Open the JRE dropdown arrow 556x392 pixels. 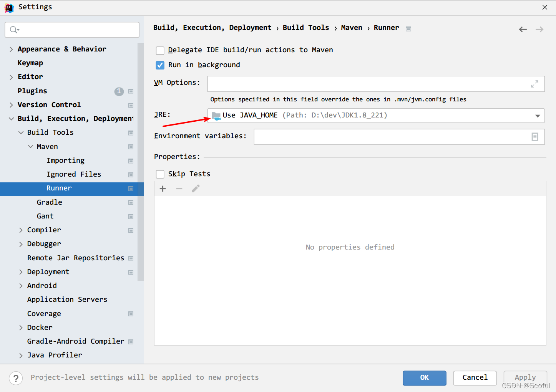point(538,116)
